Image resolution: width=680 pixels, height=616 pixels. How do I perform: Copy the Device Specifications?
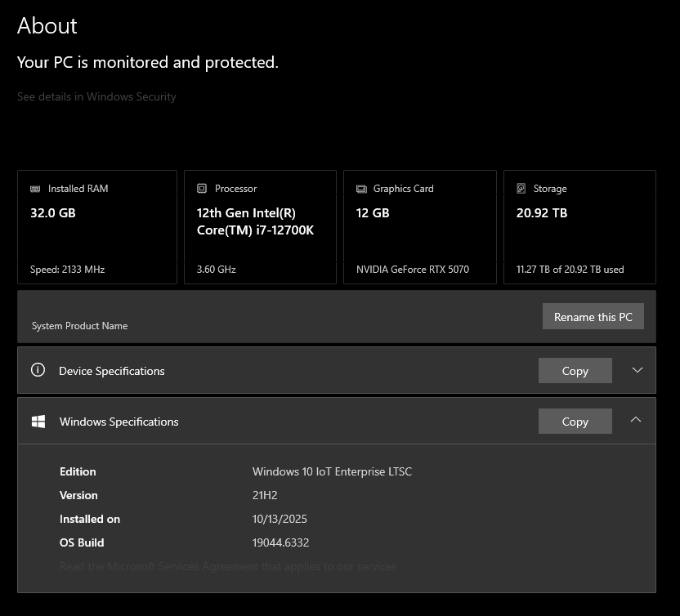(x=575, y=371)
